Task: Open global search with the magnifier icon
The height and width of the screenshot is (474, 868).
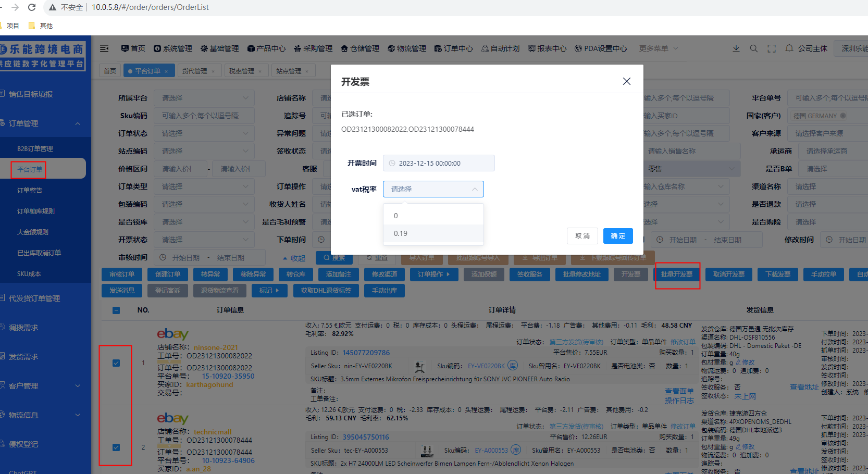Action: 754,48
